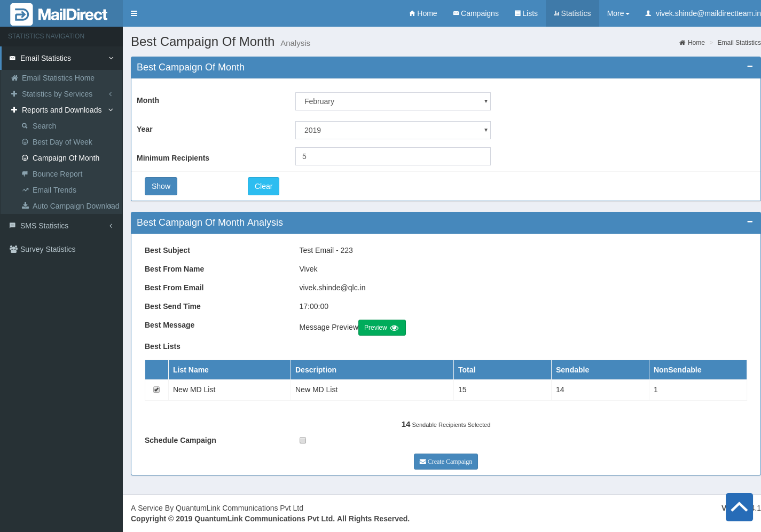761x532 pixels.
Task: Click the Create Campaign button
Action: pos(445,462)
